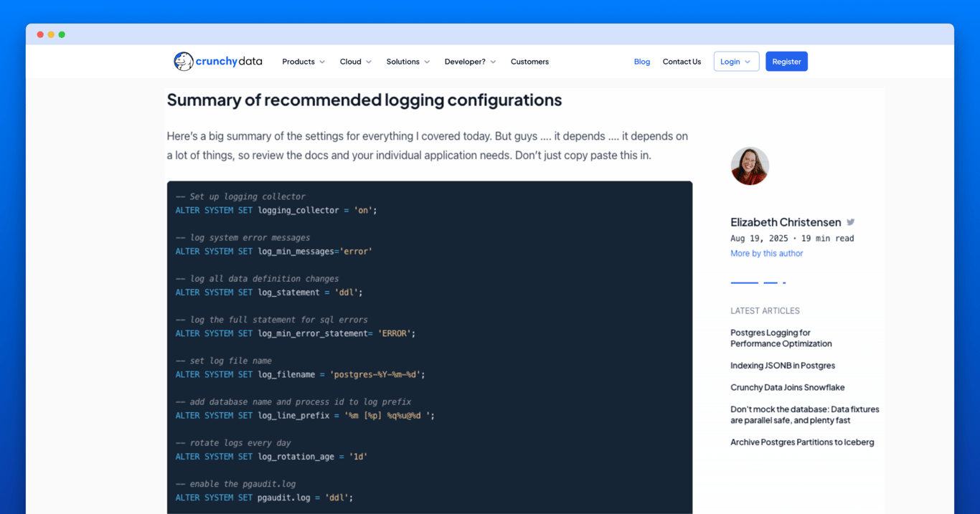Image resolution: width=980 pixels, height=514 pixels.
Task: Open 'Crunchy Data Joins Snowflake' article
Action: click(x=786, y=386)
